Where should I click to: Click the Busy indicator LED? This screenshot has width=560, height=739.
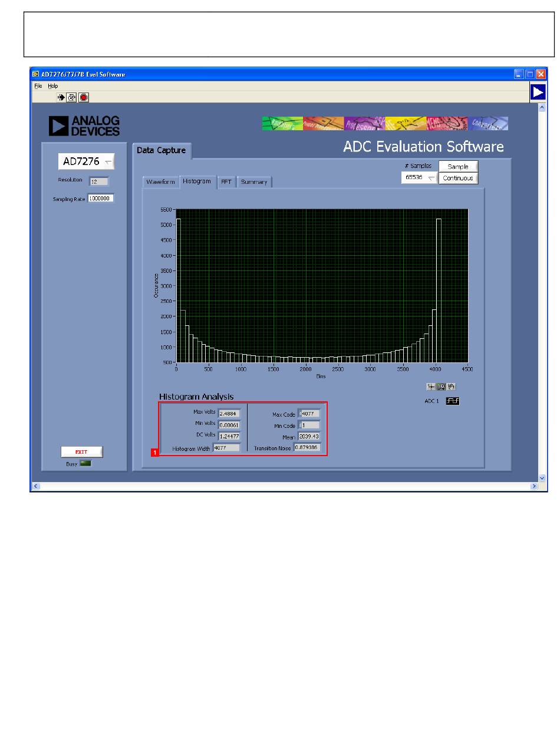[x=86, y=464]
